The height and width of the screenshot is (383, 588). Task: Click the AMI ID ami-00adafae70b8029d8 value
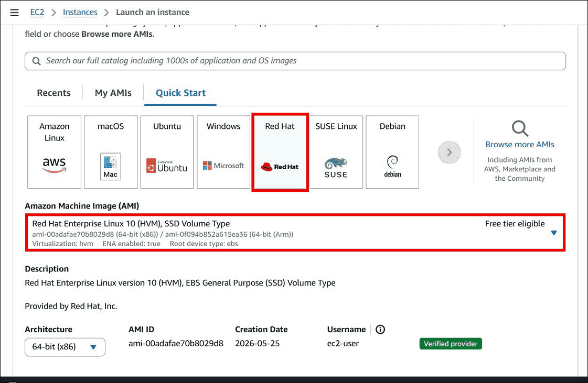(176, 344)
